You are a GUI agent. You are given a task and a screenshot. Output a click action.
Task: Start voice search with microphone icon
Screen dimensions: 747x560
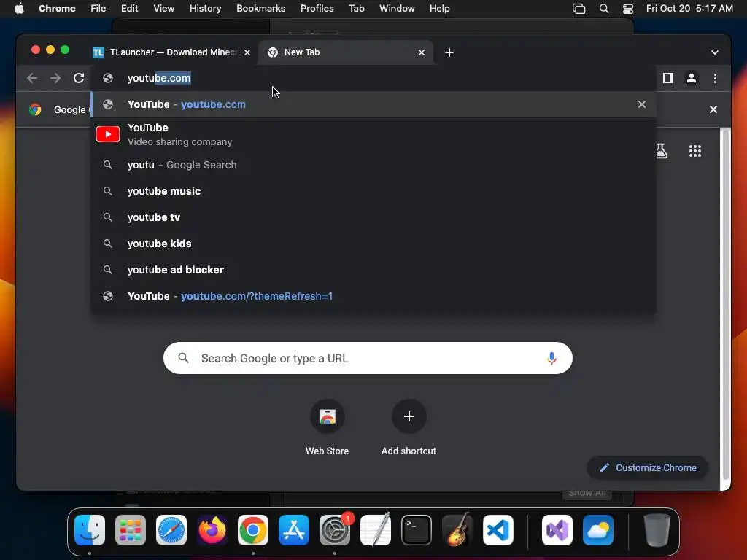[551, 358]
